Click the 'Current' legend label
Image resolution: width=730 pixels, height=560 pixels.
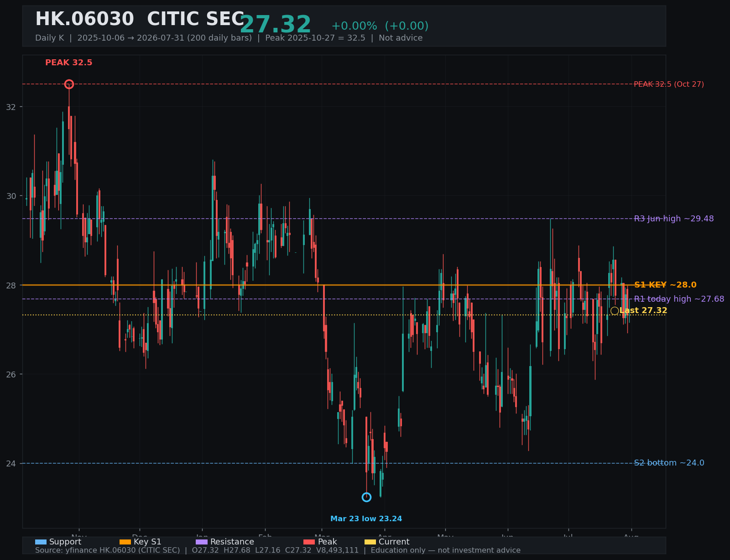pos(394,542)
